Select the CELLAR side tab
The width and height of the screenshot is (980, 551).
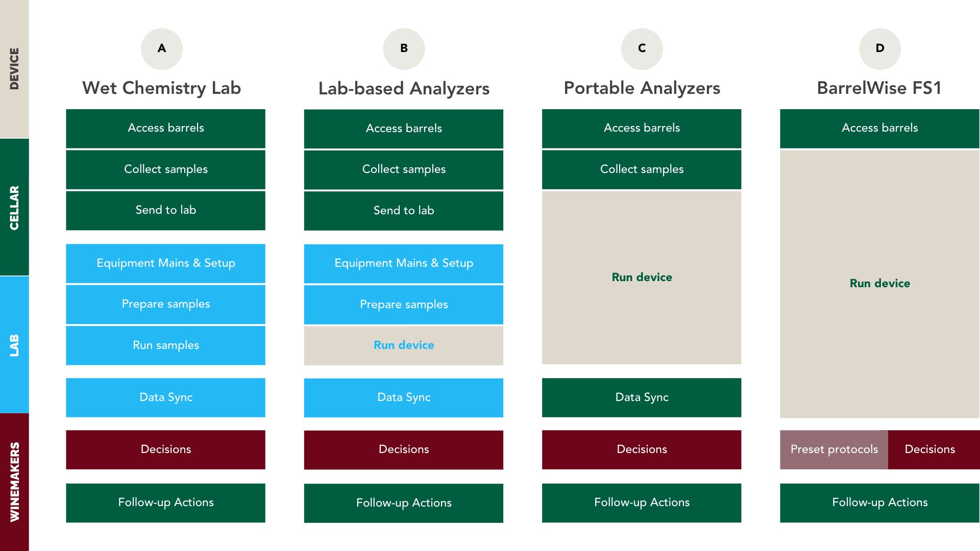14,207
